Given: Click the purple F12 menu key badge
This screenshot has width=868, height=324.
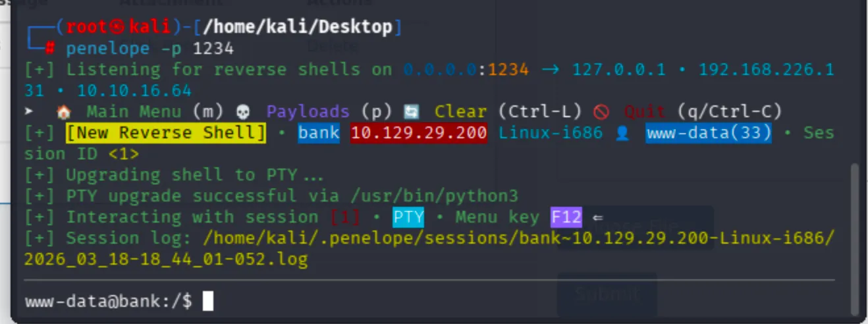Looking at the screenshot, I should [566, 217].
